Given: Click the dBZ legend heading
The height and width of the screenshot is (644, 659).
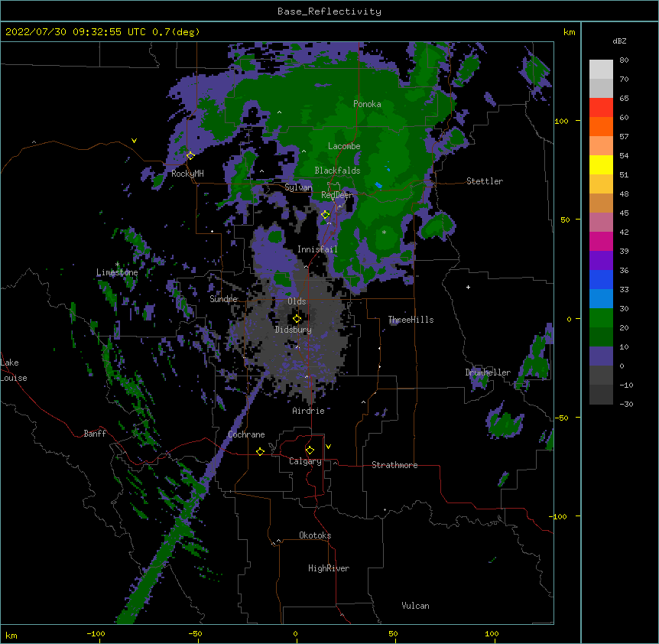Looking at the screenshot, I should tap(619, 41).
